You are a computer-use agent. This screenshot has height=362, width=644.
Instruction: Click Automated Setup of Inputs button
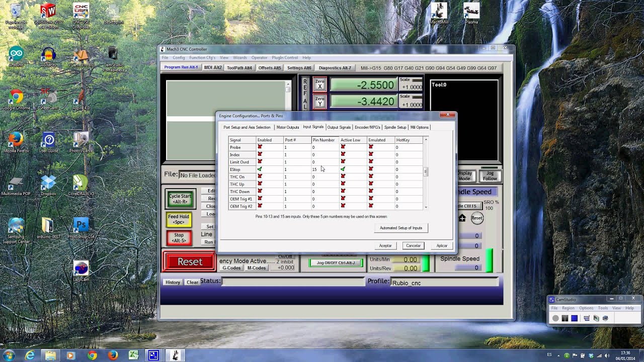(401, 228)
